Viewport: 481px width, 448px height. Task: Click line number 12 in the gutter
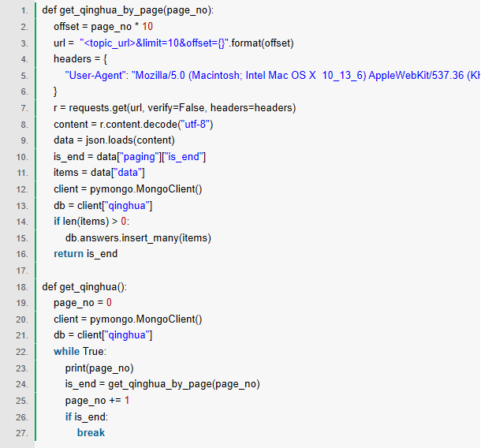pyautogui.click(x=21, y=189)
